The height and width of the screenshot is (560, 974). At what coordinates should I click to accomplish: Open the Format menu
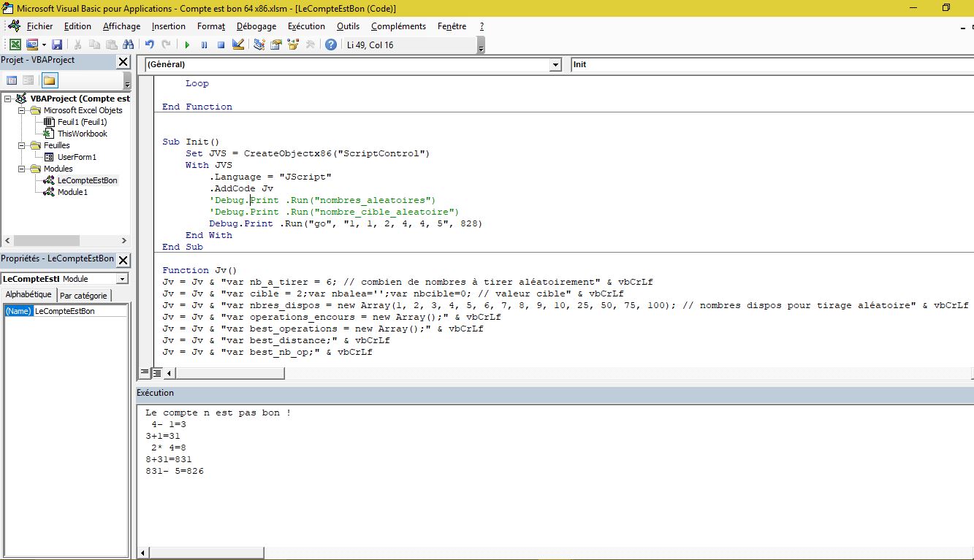(211, 26)
